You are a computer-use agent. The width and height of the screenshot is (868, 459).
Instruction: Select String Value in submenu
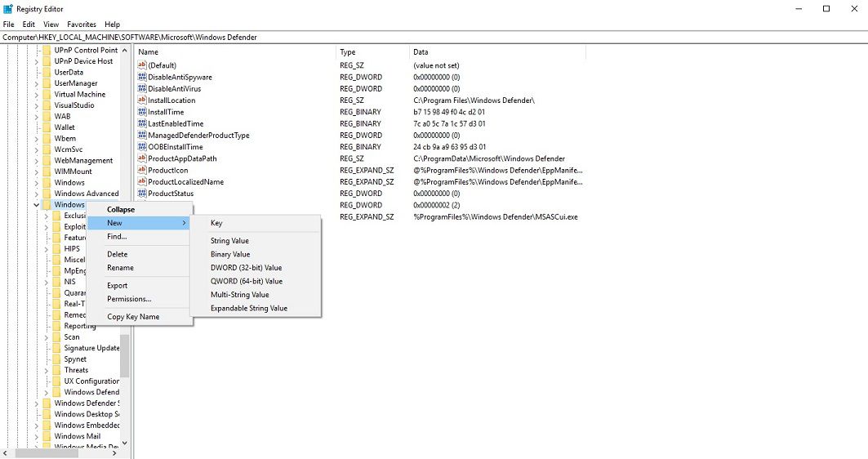256,241
